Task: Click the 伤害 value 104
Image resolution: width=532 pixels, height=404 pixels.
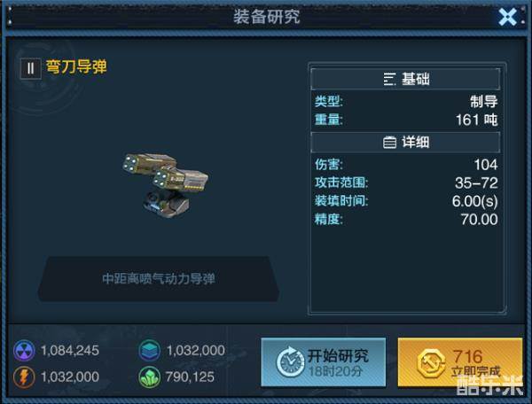Action: click(486, 165)
